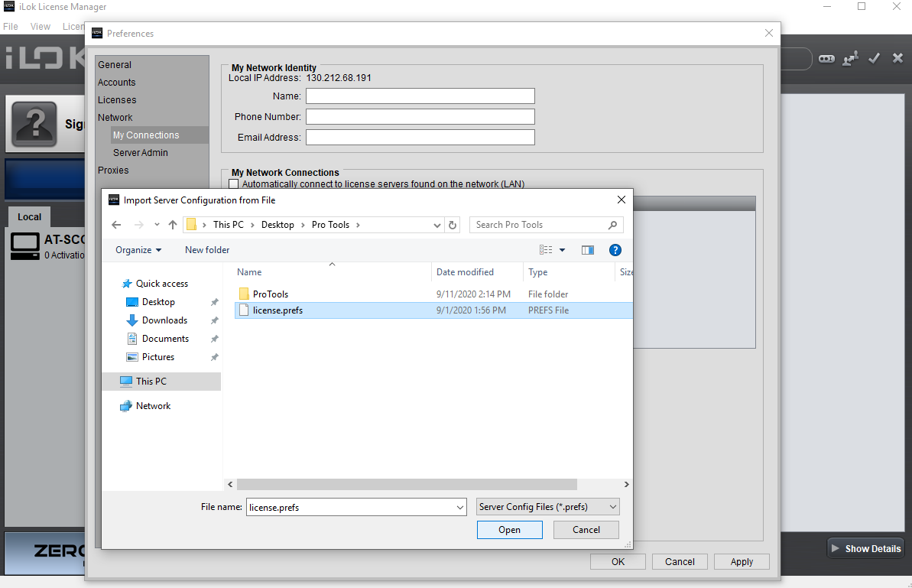This screenshot has height=588, width=912.
Task: Open Server Config Files type dropdown
Action: [x=548, y=507]
